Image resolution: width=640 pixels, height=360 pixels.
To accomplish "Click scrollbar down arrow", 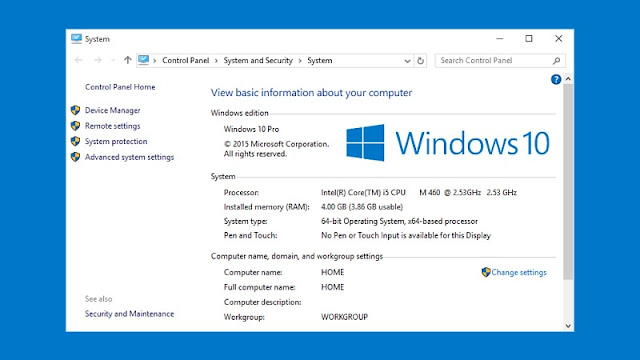I will (x=568, y=326).
